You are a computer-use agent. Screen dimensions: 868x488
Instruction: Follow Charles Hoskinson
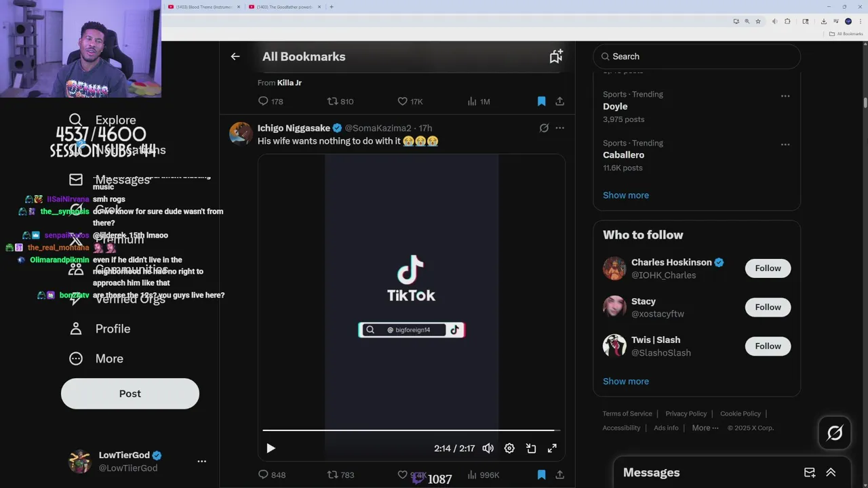coord(768,268)
